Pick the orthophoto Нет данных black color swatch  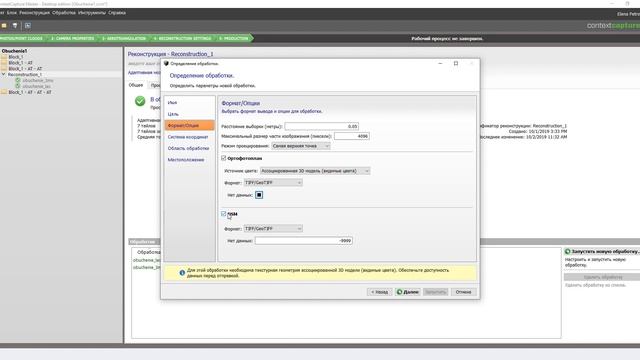point(259,195)
